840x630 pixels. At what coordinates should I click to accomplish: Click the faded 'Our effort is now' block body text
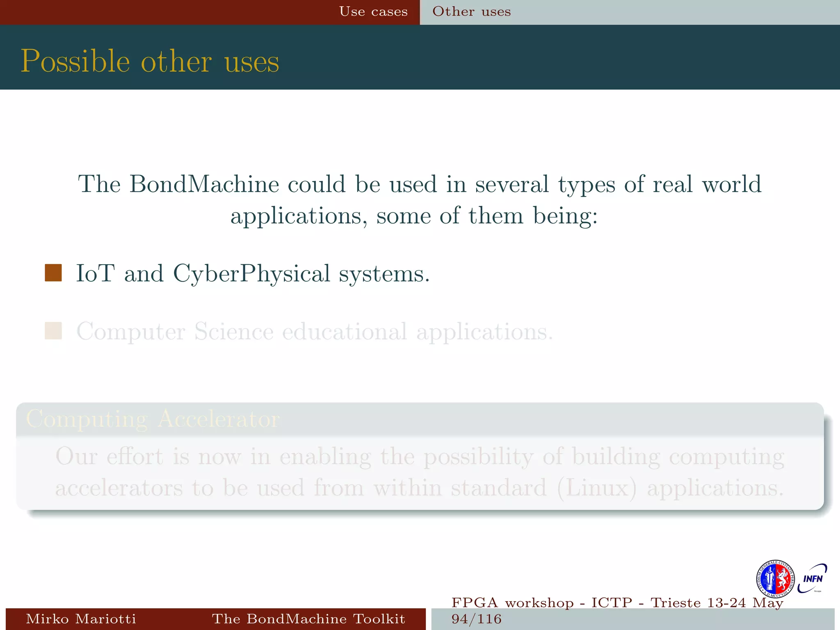pos(420,472)
